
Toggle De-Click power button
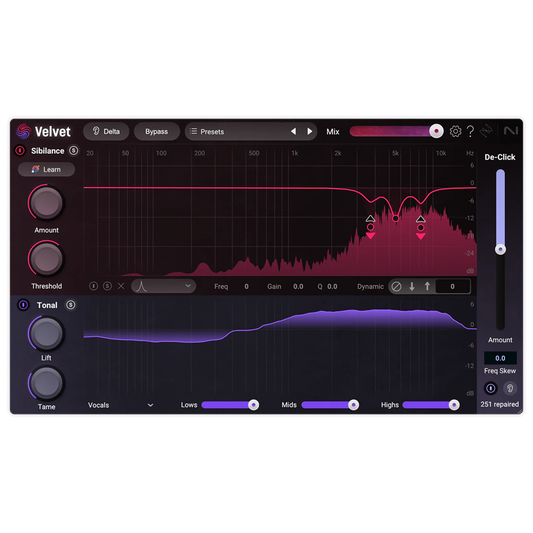(491, 388)
